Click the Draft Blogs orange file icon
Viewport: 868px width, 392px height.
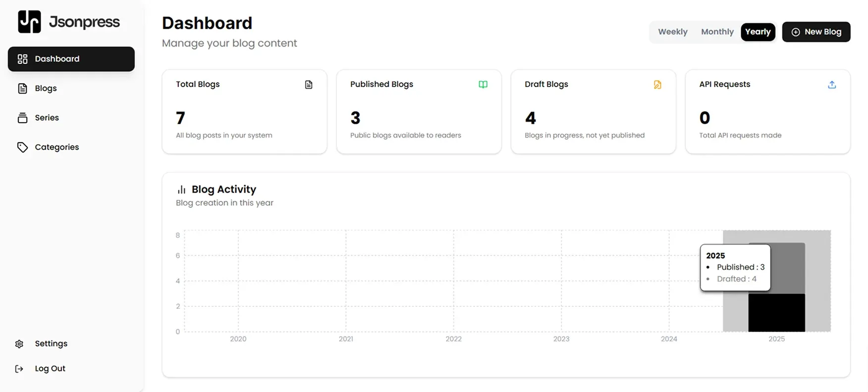pos(657,85)
